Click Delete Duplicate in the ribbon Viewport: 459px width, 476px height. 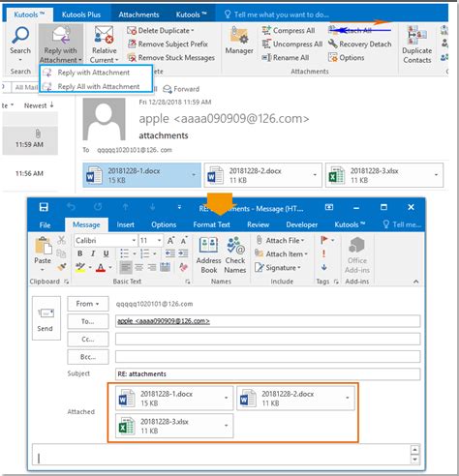coord(161,31)
